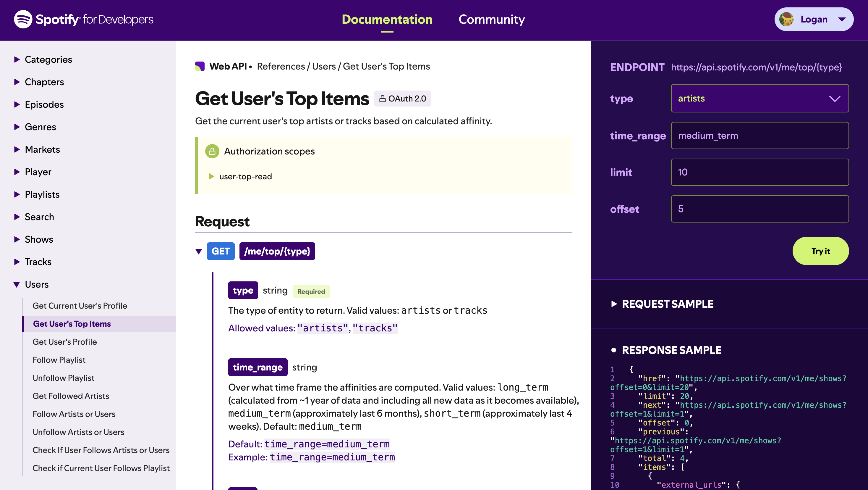868x490 pixels.
Task: Open the Documentation tab
Action: click(387, 19)
